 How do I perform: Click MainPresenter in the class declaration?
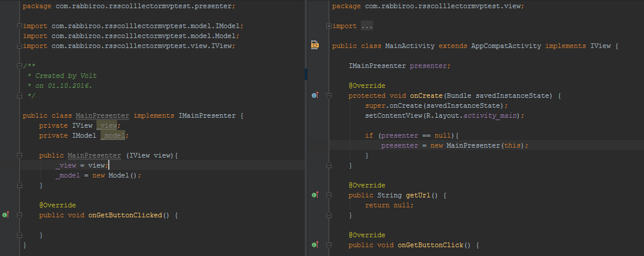[103, 115]
